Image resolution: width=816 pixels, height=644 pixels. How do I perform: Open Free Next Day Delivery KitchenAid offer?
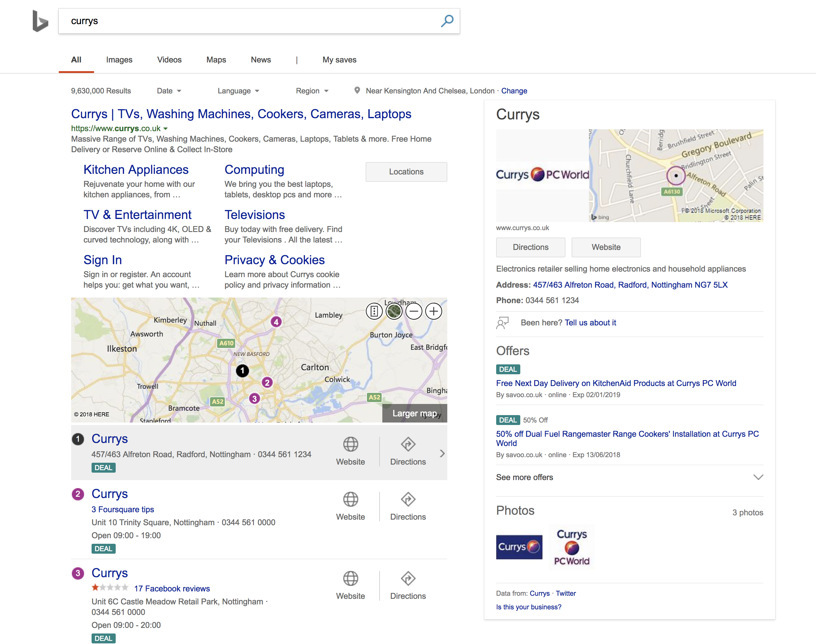coord(616,383)
